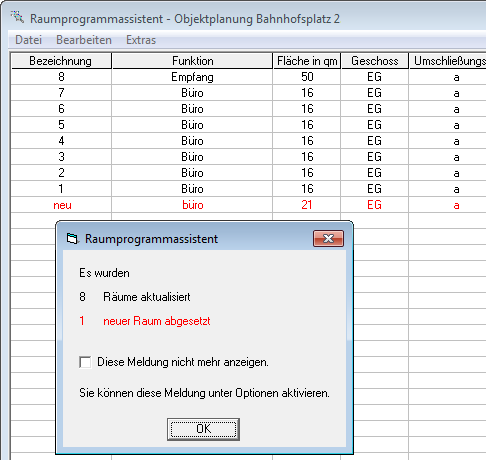Click the Bezeichnung column header
Image resolution: width=486 pixels, height=460 pixels.
coord(61,61)
